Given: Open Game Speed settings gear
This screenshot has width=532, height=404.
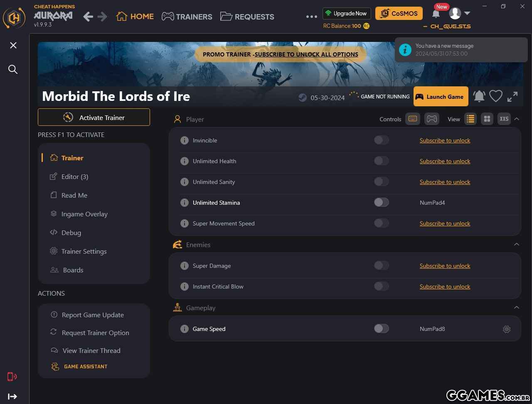Looking at the screenshot, I should point(506,329).
